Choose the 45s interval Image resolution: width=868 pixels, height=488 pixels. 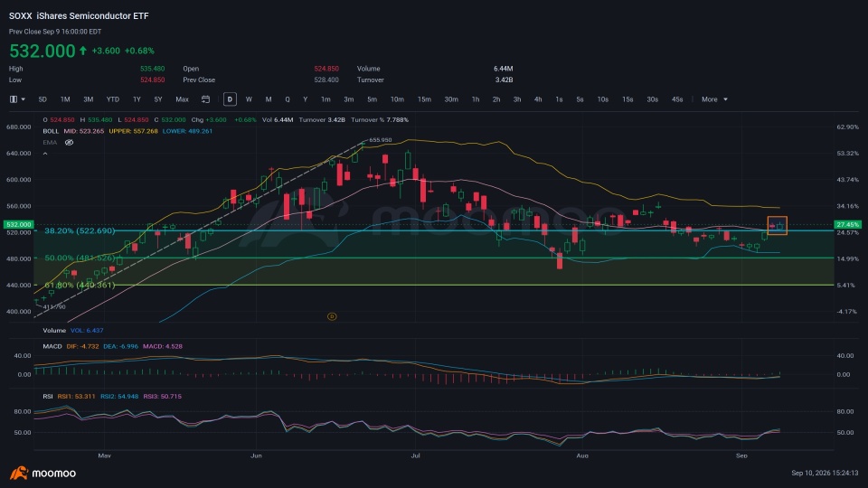coord(677,99)
